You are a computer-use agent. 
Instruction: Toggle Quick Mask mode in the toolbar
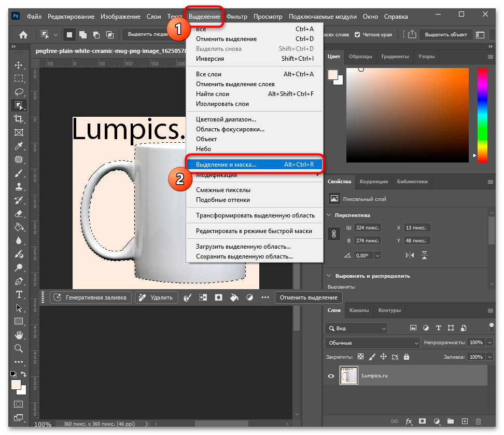tap(19, 404)
